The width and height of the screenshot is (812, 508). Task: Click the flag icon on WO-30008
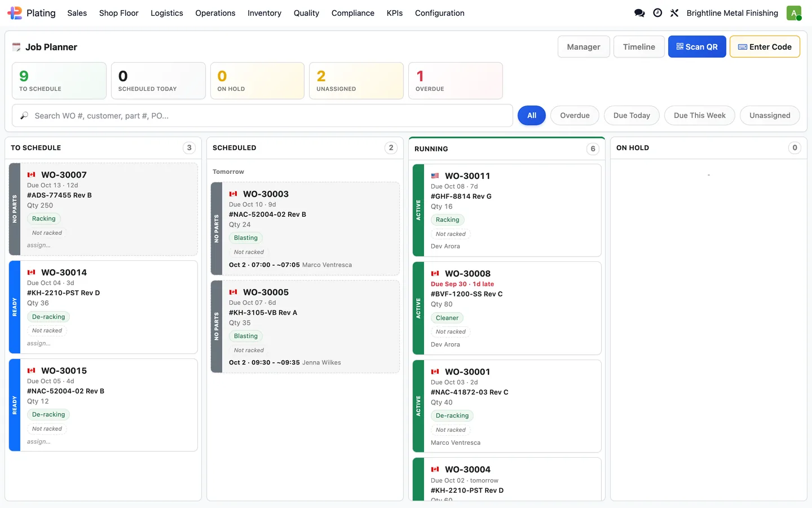click(435, 274)
